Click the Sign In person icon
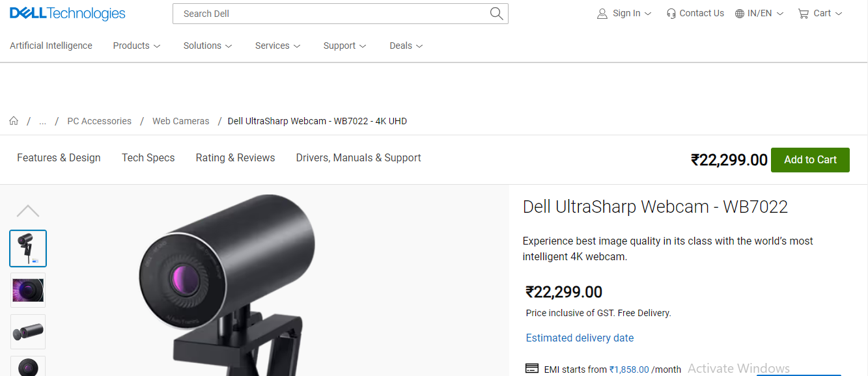Screen dimensions: 868x376 click(x=602, y=14)
